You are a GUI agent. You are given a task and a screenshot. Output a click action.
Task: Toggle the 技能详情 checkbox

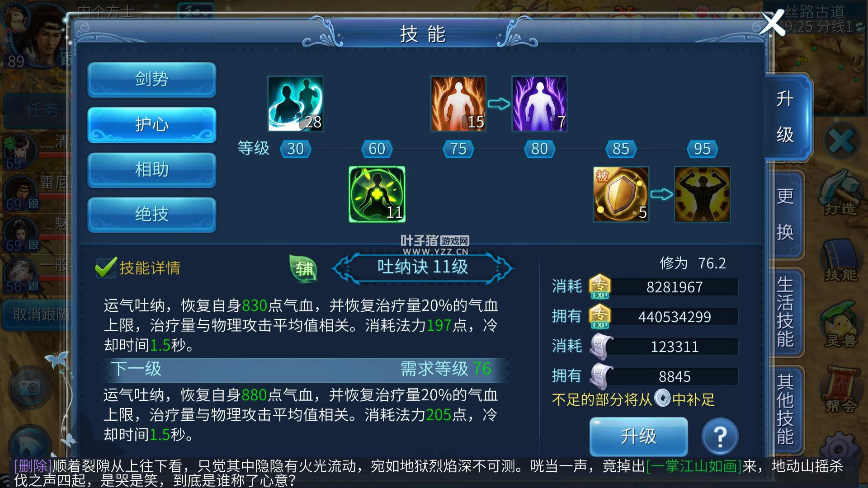click(x=106, y=268)
